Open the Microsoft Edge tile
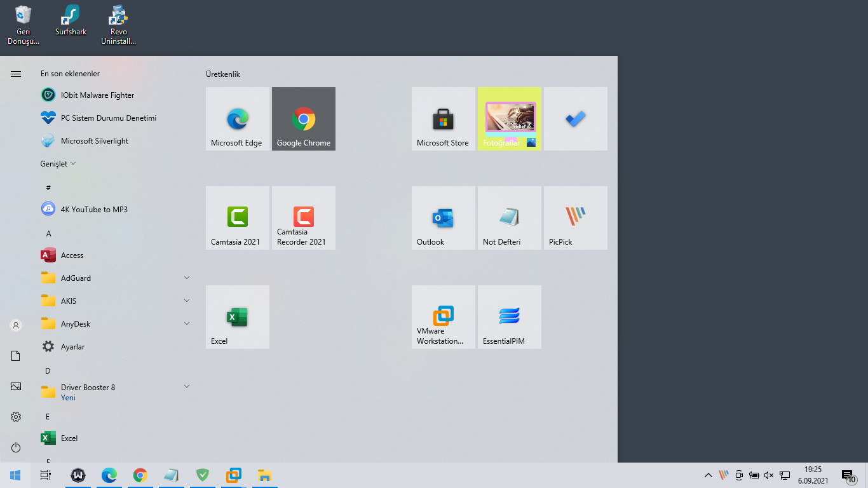Image resolution: width=868 pixels, height=488 pixels. click(x=238, y=119)
